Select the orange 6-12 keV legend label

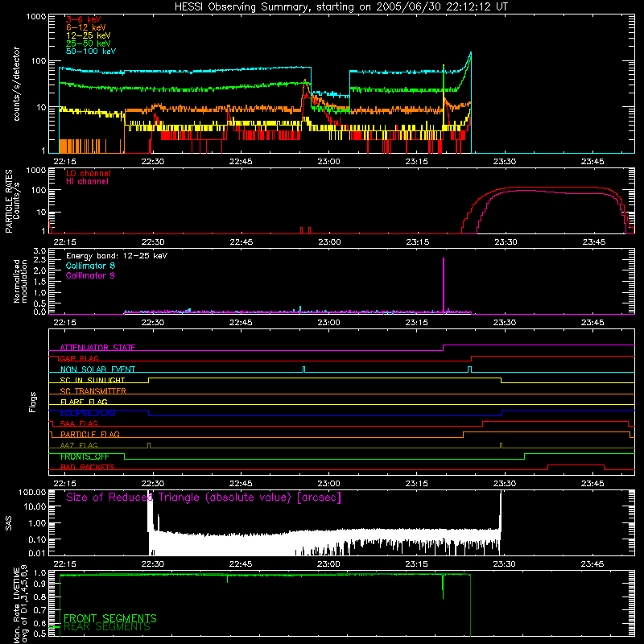[x=86, y=27]
